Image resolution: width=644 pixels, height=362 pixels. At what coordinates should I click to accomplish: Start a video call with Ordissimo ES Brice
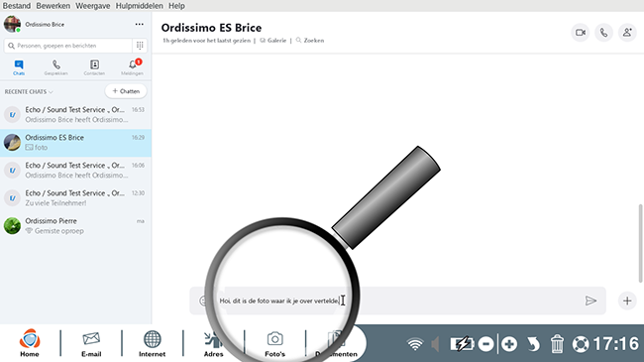pyautogui.click(x=581, y=33)
